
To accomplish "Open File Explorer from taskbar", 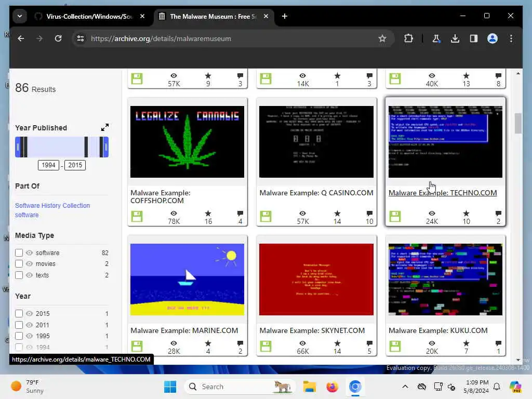I will pos(310,387).
